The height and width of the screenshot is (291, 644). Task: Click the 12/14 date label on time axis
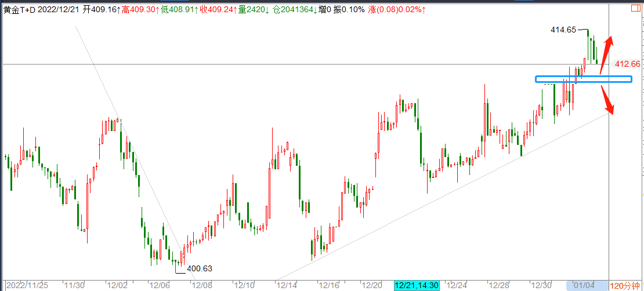pyautogui.click(x=287, y=285)
